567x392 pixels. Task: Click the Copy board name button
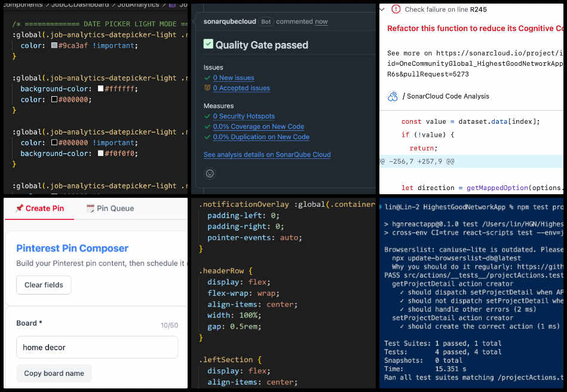click(54, 373)
